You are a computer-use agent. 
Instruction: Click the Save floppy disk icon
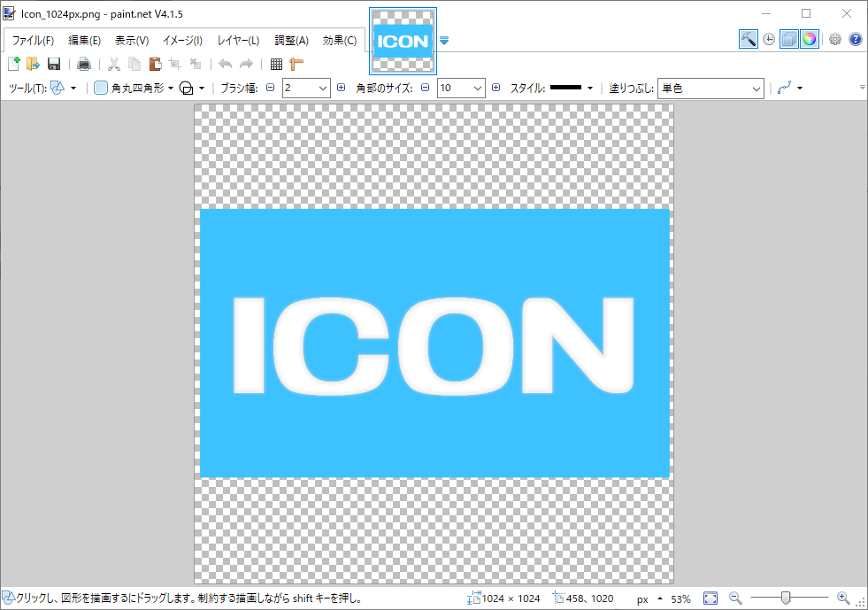(54, 64)
